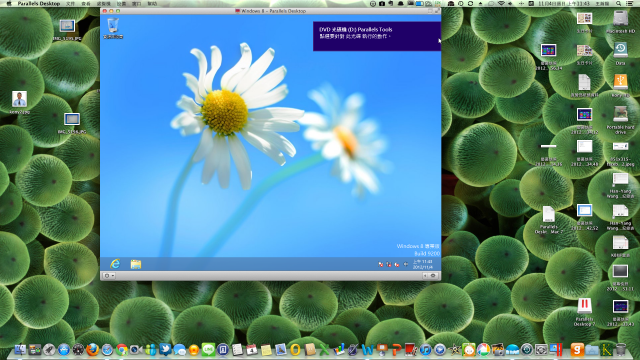Open the Twitter app in the Dock
This screenshot has height=360, width=640.
click(165, 349)
